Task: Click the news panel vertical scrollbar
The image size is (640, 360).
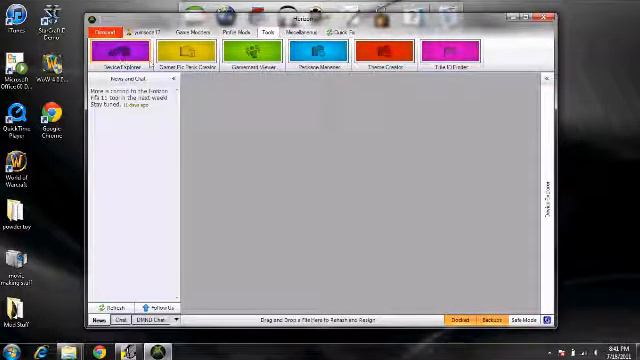Action: (177, 194)
